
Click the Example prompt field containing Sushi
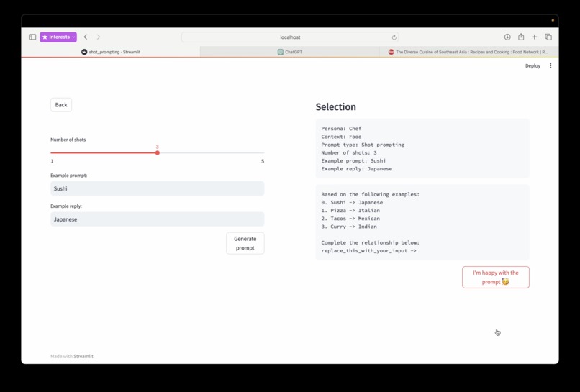[157, 188]
